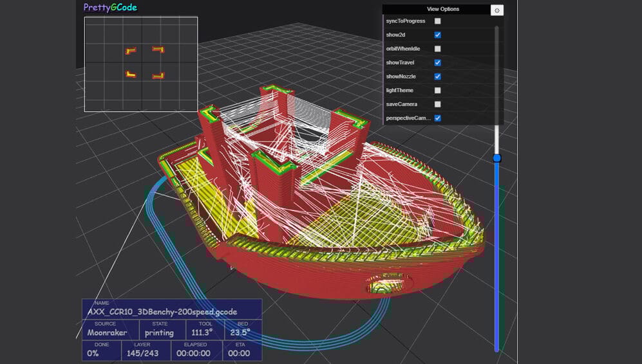The image size is (642, 364).
Task: Click the PrettyGCode logo title
Action: click(x=110, y=7)
